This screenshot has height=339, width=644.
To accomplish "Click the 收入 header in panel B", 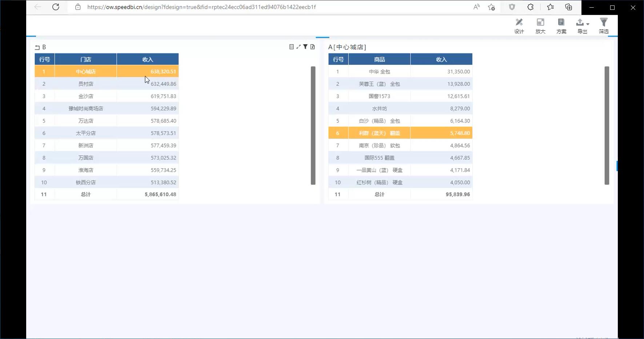I will pos(148,59).
